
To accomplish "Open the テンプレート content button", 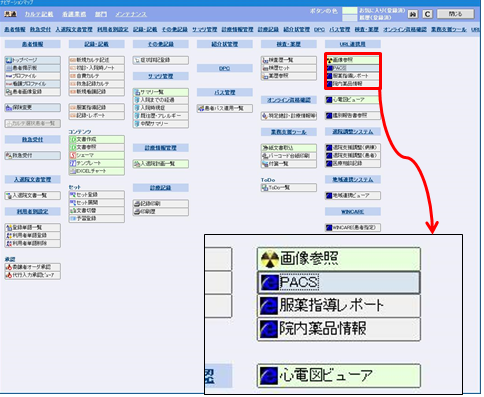I will tap(97, 163).
